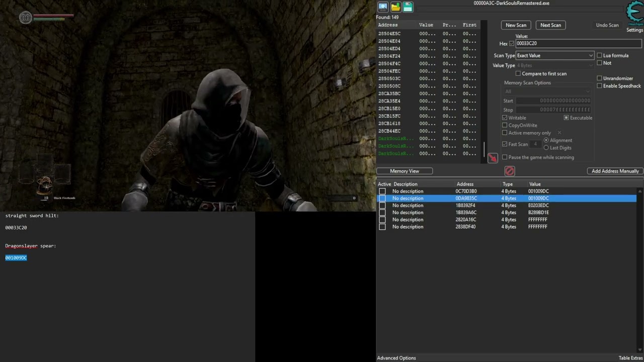
Task: Open Table Extras
Action: (x=630, y=358)
